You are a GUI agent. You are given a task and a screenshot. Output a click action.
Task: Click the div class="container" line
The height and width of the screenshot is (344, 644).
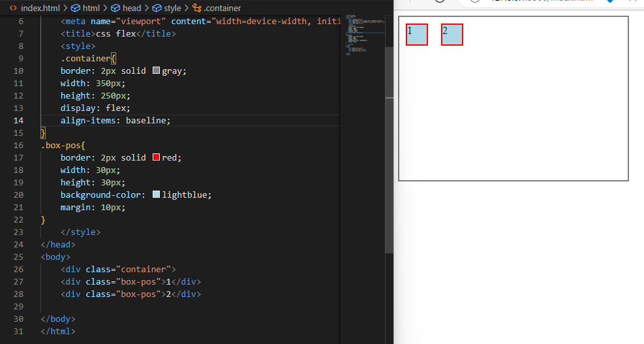pyautogui.click(x=118, y=269)
